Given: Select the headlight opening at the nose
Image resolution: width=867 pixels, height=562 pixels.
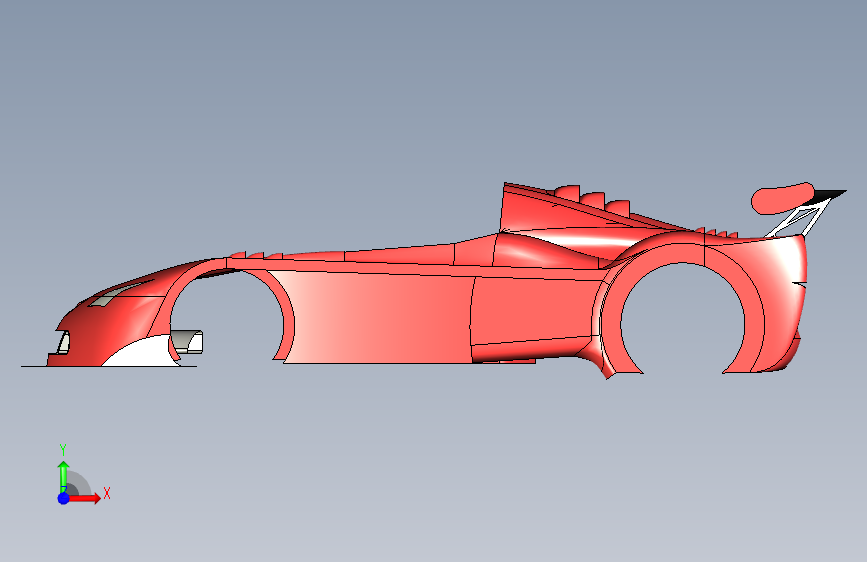Looking at the screenshot, I should coord(63,342).
